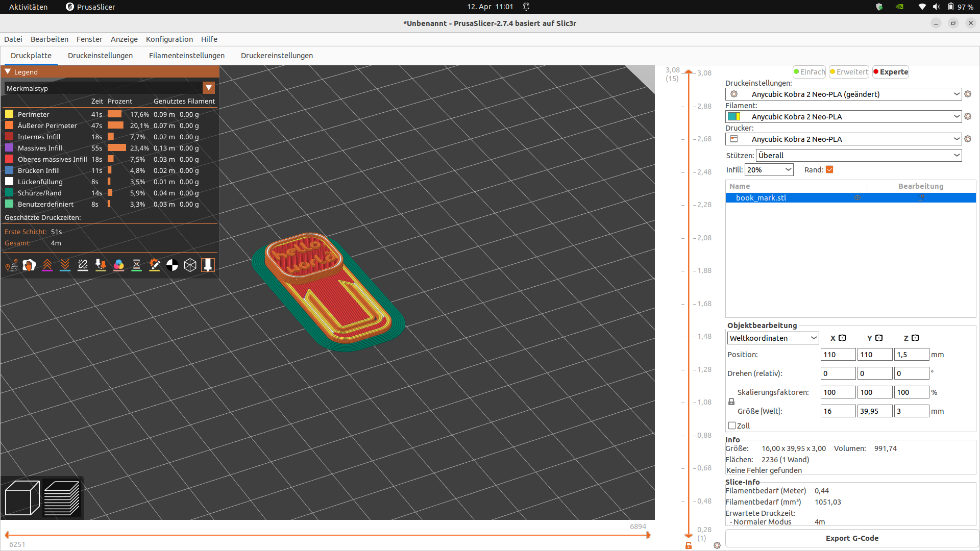Click the layer slider lock icon
The image size is (980, 551).
pyautogui.click(x=689, y=545)
